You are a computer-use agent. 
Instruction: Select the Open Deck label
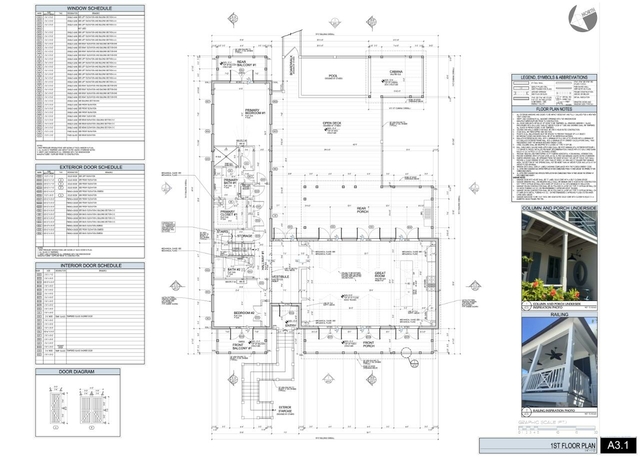coord(333,124)
